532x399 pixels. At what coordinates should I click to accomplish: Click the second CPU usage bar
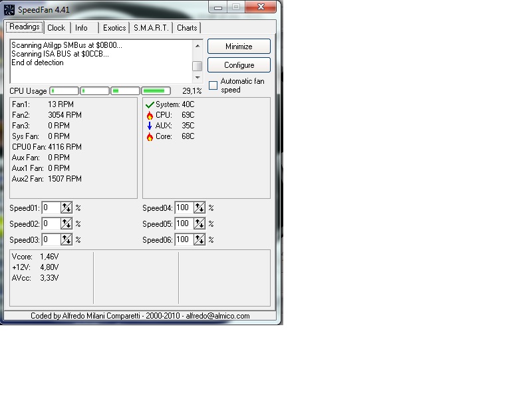[94, 91]
